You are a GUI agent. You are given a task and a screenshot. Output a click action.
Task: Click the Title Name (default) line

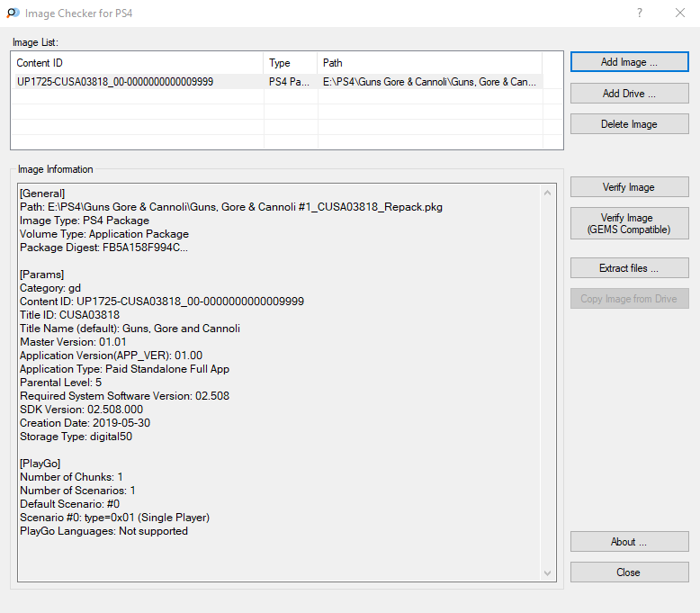[130, 329]
